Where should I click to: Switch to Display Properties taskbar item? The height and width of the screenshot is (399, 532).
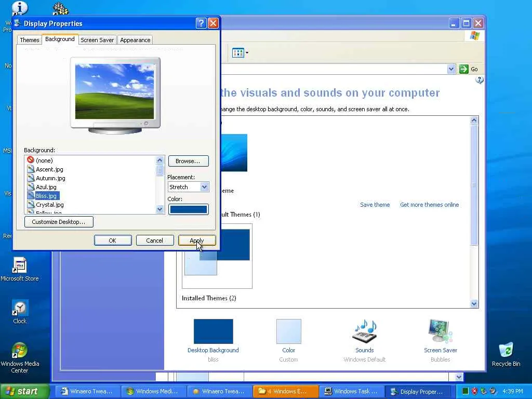pyautogui.click(x=419, y=391)
